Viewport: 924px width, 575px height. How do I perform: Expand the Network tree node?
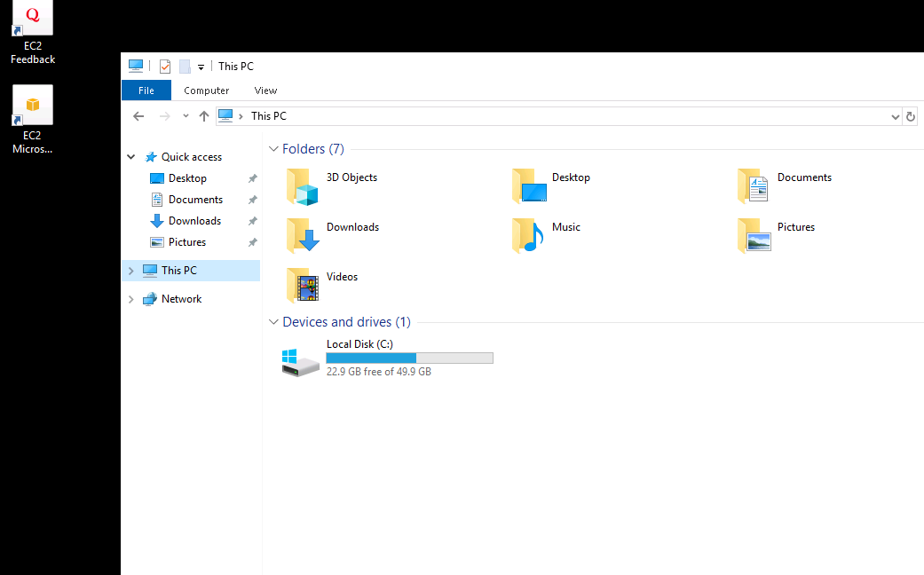tap(131, 299)
